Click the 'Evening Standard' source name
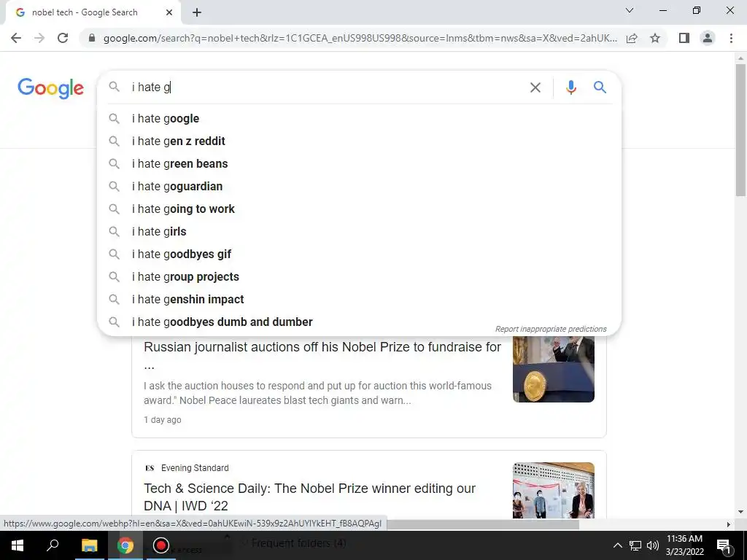The width and height of the screenshot is (747, 560). tap(195, 468)
